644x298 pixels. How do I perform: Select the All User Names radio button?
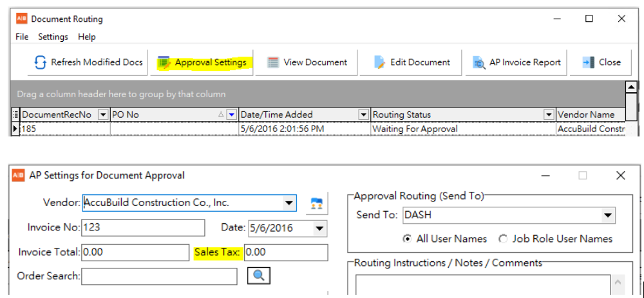(x=407, y=239)
